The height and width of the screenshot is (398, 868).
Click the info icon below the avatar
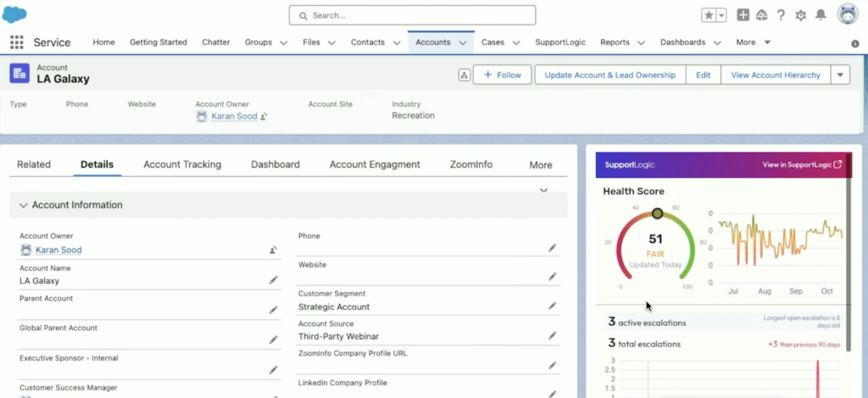click(x=855, y=44)
